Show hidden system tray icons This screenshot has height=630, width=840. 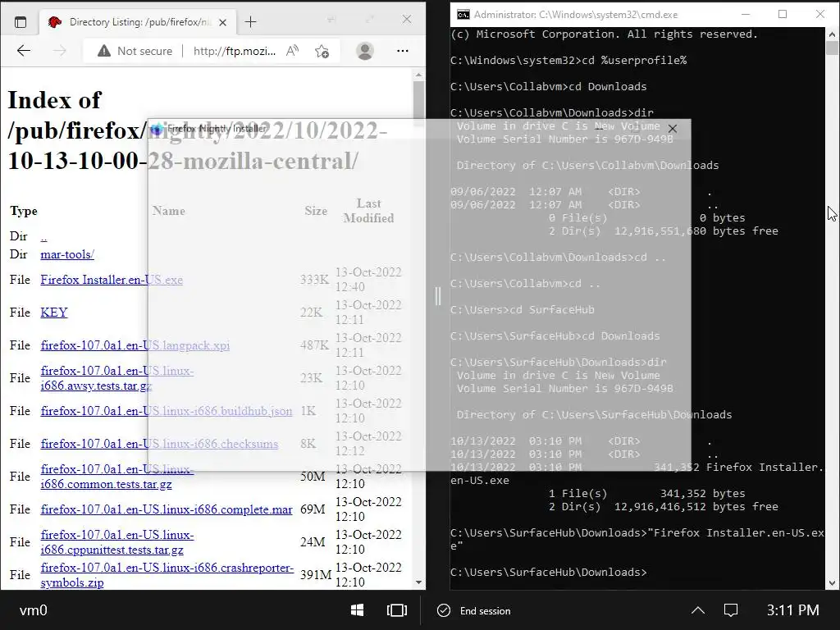(698, 610)
